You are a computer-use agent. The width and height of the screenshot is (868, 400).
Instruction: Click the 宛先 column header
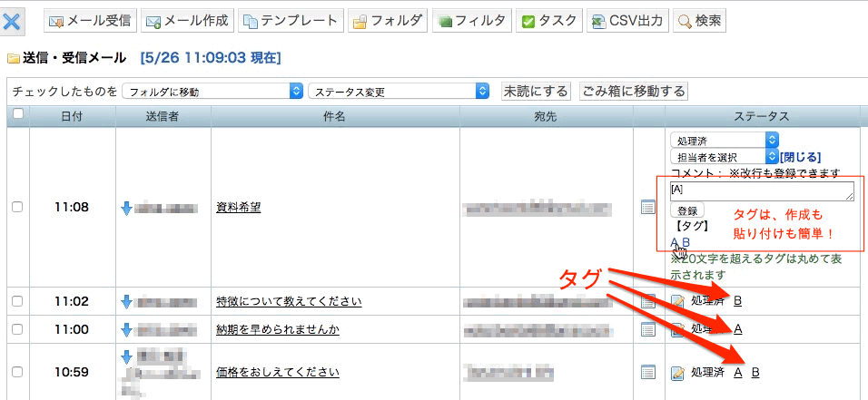coord(546,116)
